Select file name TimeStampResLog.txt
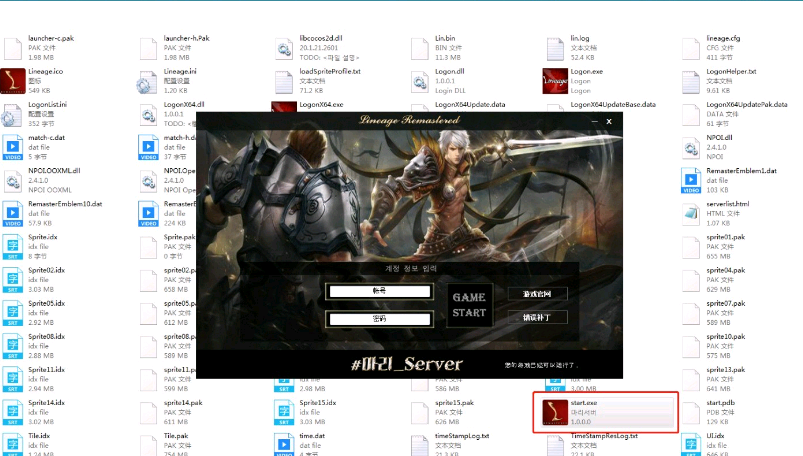 tap(604, 436)
